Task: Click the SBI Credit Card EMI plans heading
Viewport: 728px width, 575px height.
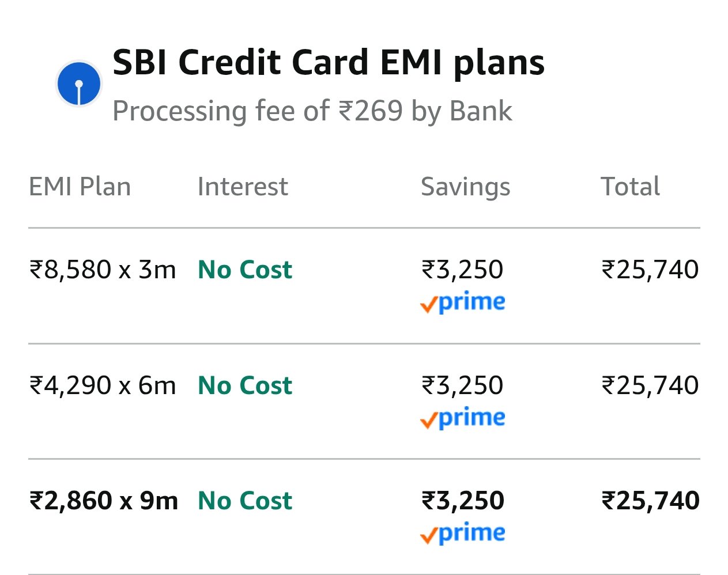Action: (329, 62)
